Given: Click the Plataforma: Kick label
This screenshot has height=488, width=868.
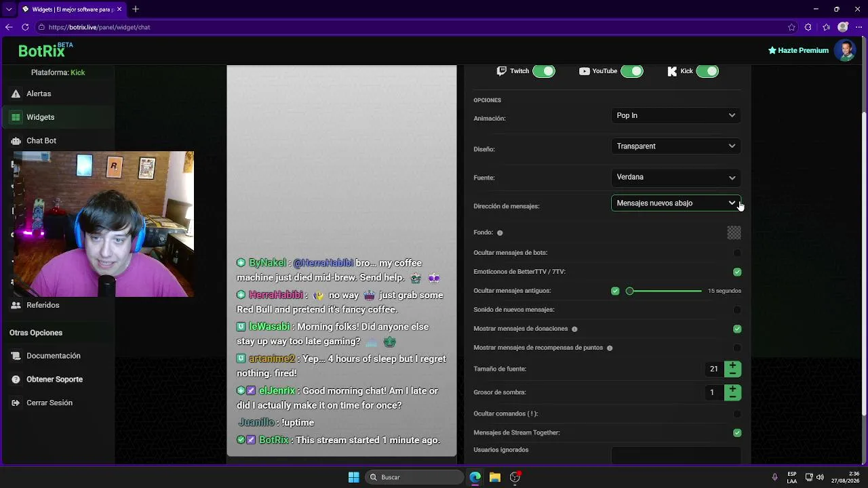Looking at the screenshot, I should click(58, 73).
